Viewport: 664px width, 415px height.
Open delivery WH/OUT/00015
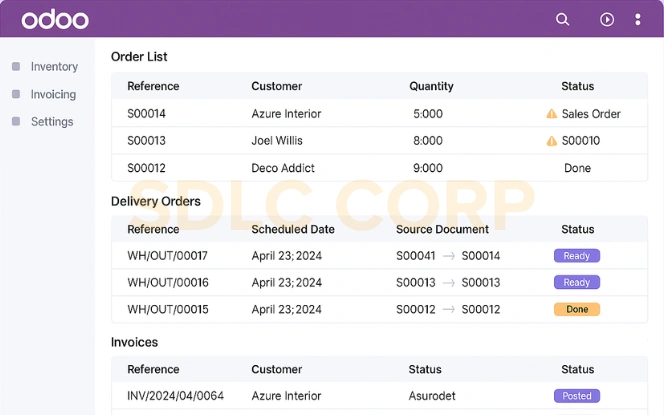tap(168, 309)
